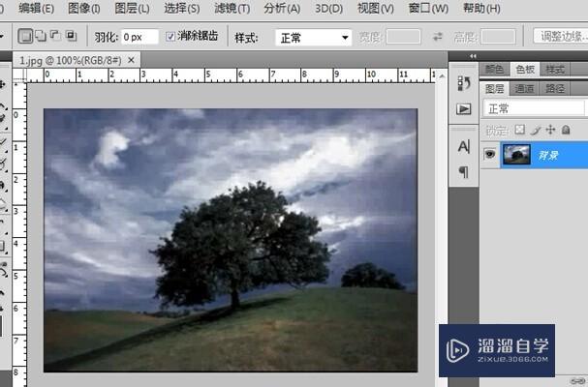Screen dimensions: 588x387
Task: Switch to the 图层 layers tab
Action: (495, 88)
